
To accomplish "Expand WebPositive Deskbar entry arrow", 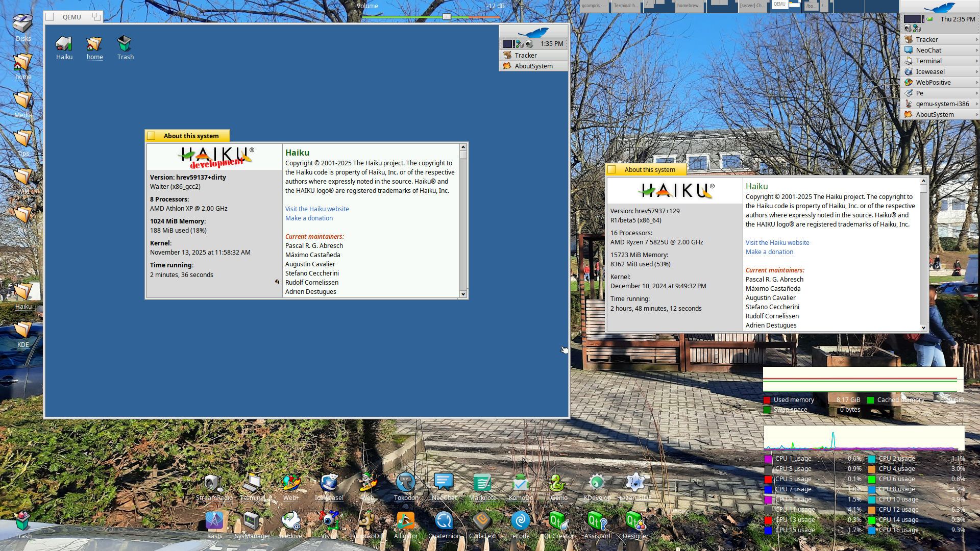I will [x=976, y=82].
